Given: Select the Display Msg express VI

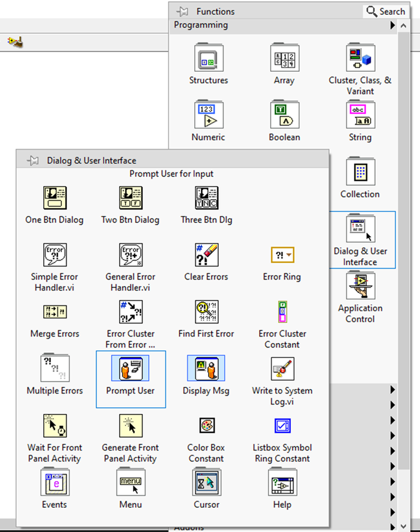Looking at the screenshot, I should (x=206, y=368).
